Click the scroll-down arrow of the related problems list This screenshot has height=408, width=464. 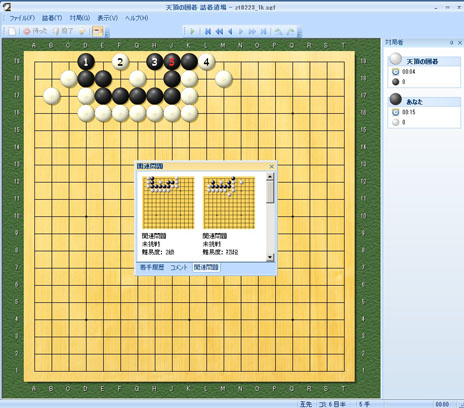pyautogui.click(x=270, y=257)
